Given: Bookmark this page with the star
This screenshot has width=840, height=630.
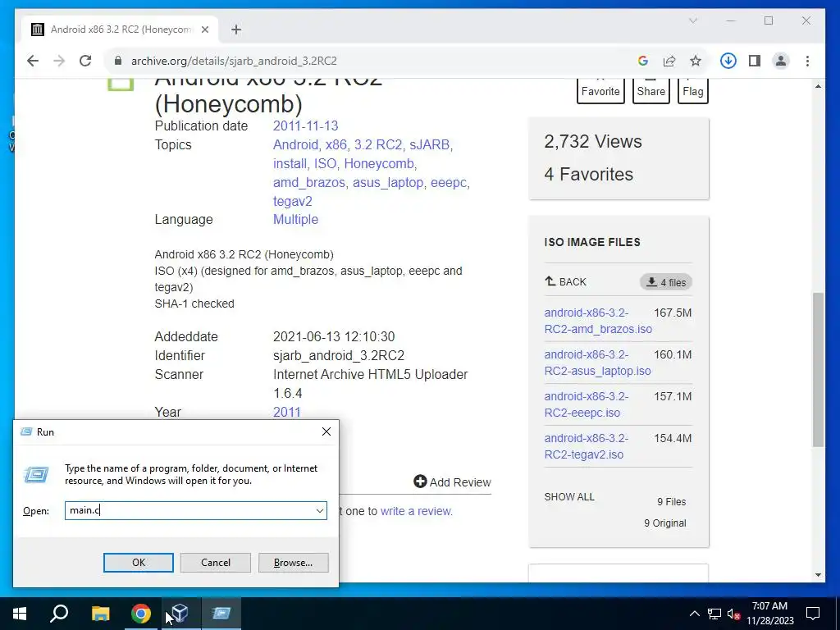Looking at the screenshot, I should pos(696,61).
